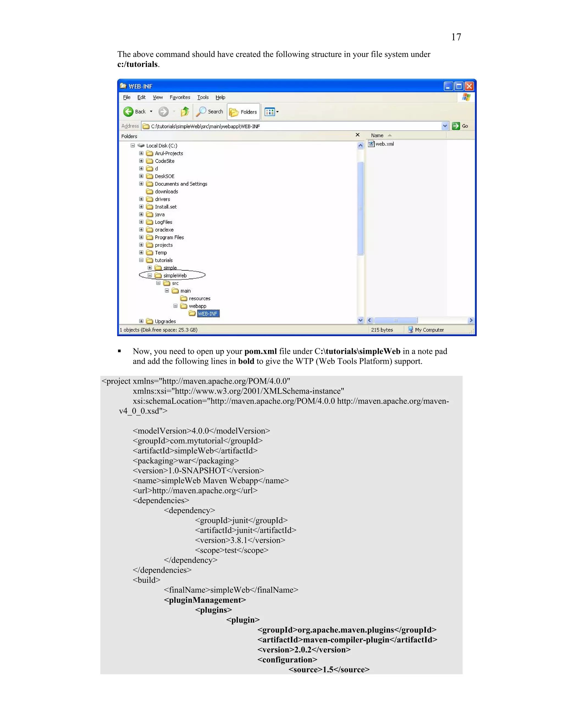Viewport: 563px width, 728px height.
Task: Go up one folder level icon
Action: 185,112
